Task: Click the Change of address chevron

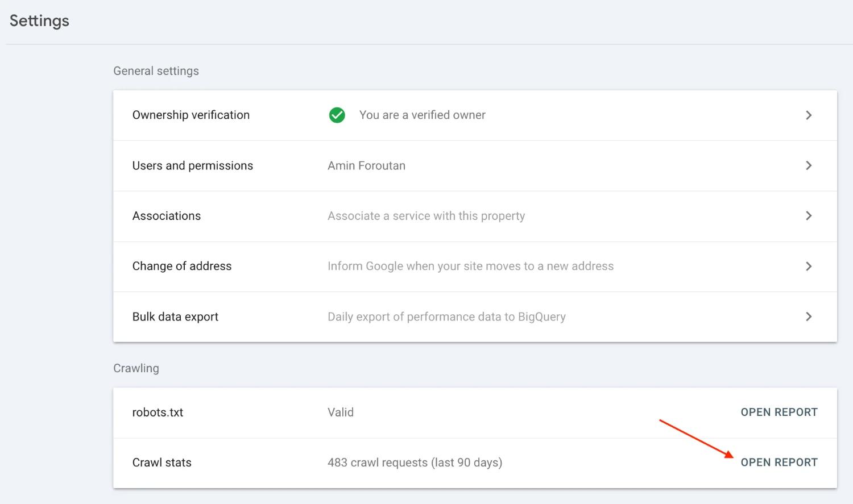Action: tap(809, 266)
